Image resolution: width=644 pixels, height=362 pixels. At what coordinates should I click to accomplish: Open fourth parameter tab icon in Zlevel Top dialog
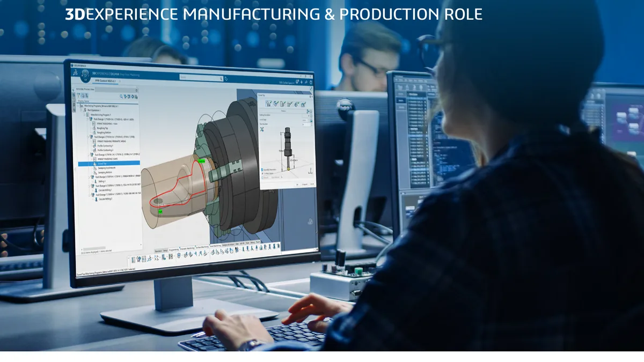[290, 104]
